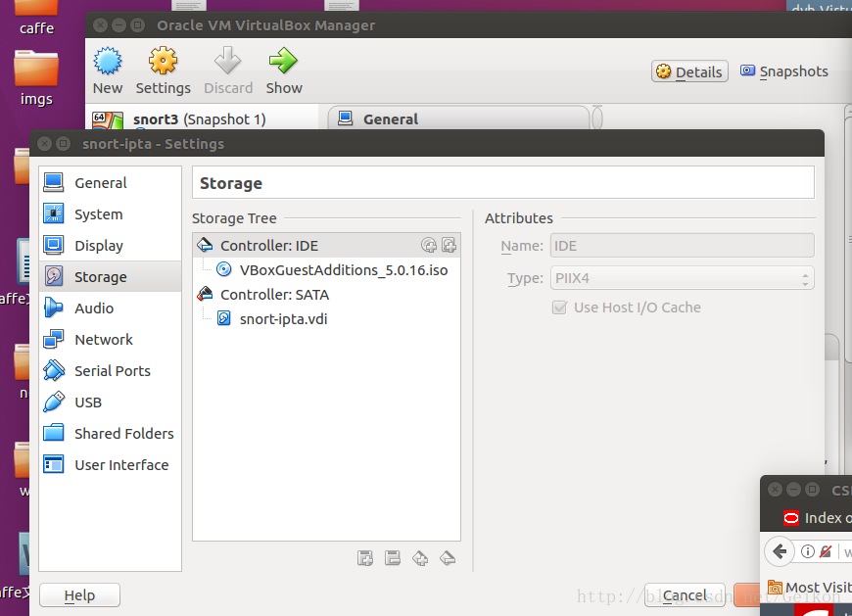Open Shared Folders settings category
The image size is (852, 616).
point(111,434)
